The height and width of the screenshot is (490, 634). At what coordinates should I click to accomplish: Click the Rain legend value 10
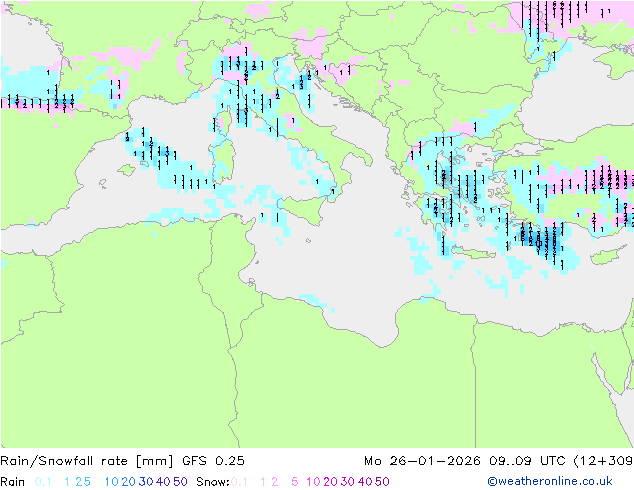coord(111,482)
